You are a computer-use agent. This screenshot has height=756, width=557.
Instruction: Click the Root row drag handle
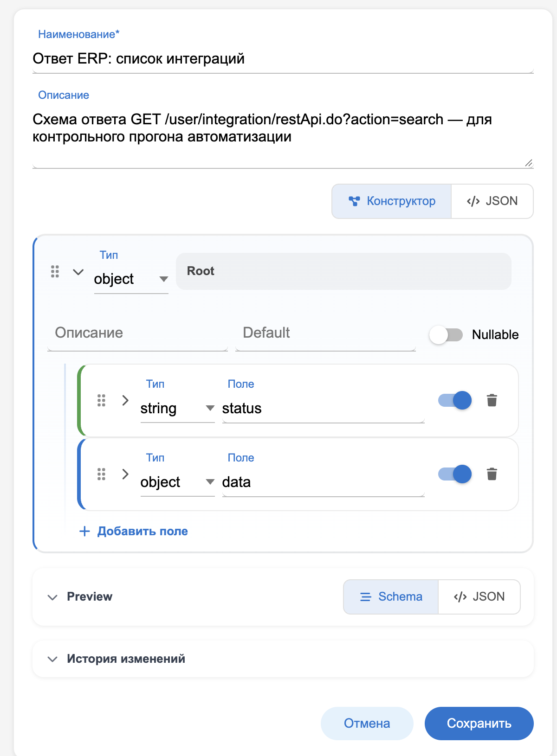[55, 271]
